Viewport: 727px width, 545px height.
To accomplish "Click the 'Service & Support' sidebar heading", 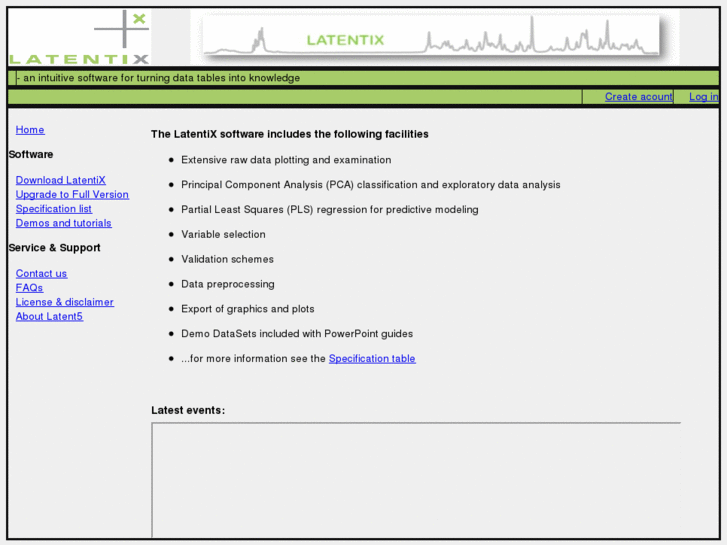I will [55, 248].
